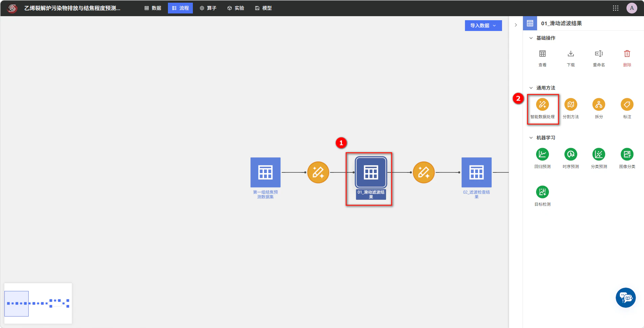
Task: Choose 回归预测 machine learning icon
Action: pyautogui.click(x=542, y=155)
